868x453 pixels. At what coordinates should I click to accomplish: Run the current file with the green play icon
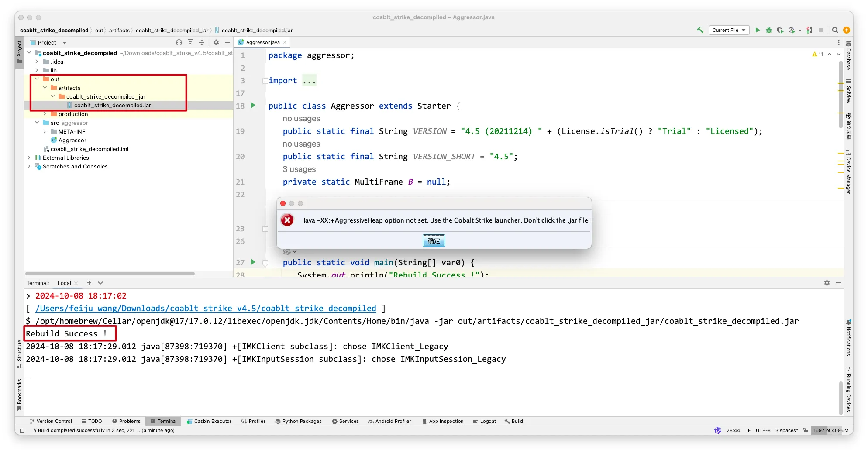758,30
